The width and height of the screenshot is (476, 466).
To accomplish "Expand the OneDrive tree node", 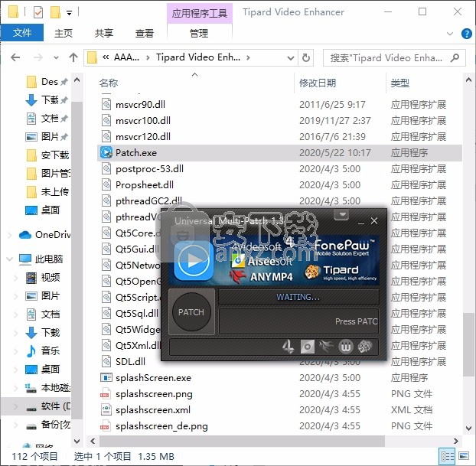I will [9, 235].
